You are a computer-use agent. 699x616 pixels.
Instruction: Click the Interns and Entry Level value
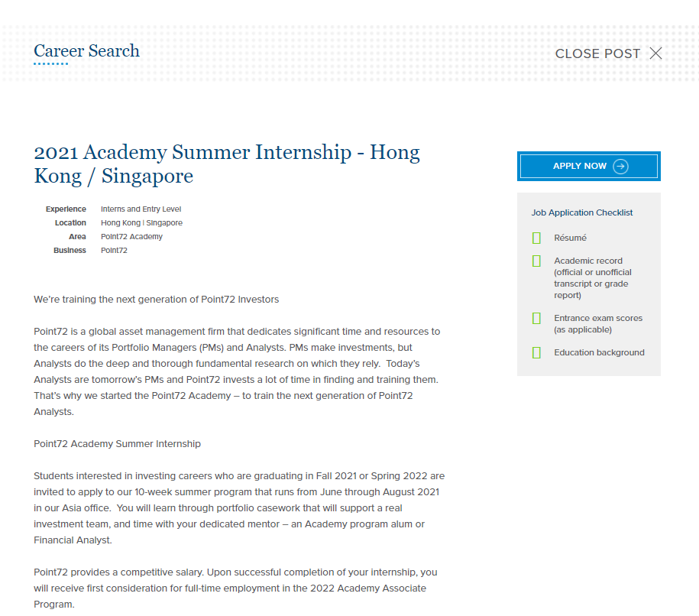click(141, 209)
